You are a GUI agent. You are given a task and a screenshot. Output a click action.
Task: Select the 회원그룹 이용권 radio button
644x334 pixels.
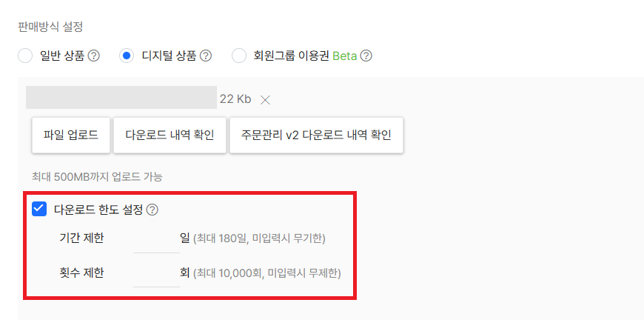click(x=239, y=56)
